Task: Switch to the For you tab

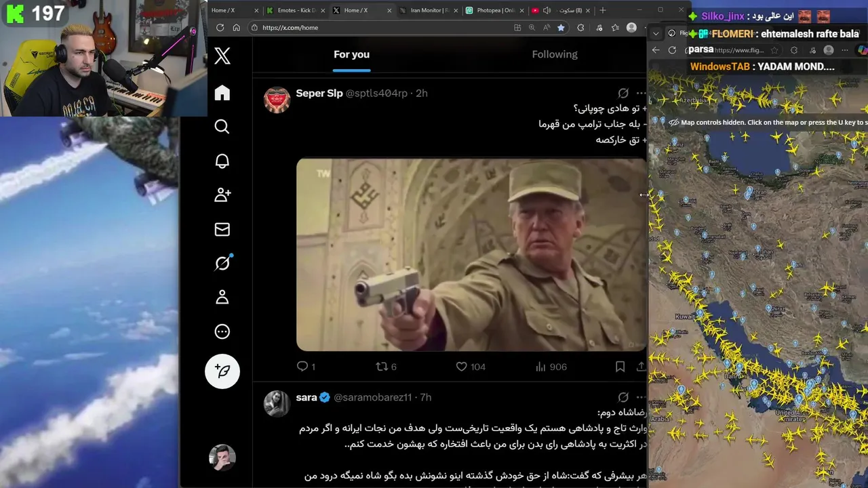Action: click(351, 54)
